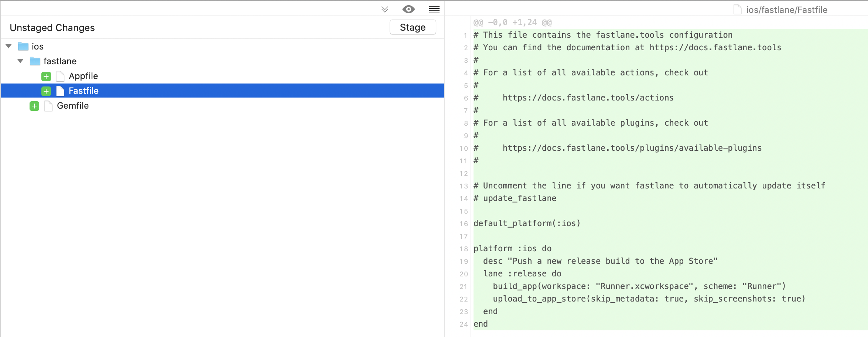This screenshot has height=337, width=868.
Task: Select the Fastfile row
Action: click(222, 91)
